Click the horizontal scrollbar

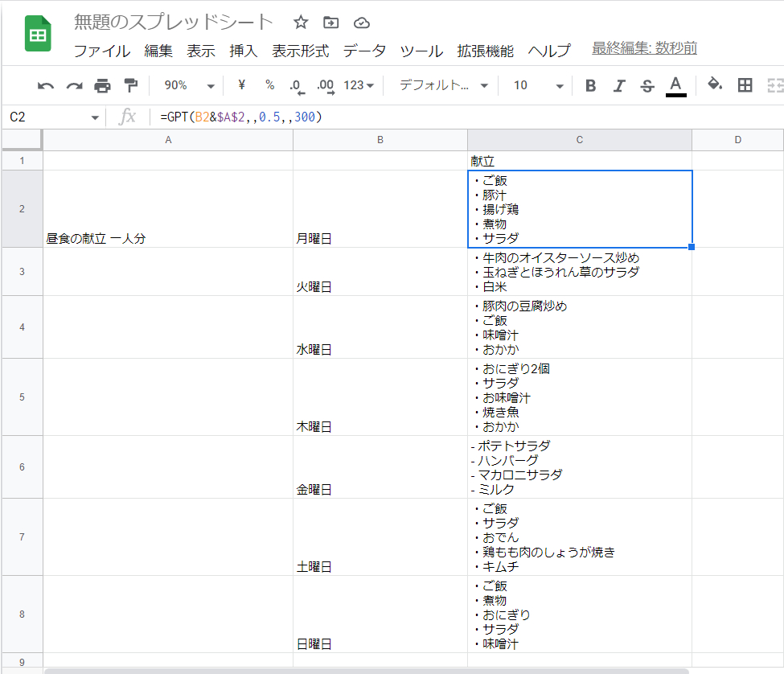[367, 671]
